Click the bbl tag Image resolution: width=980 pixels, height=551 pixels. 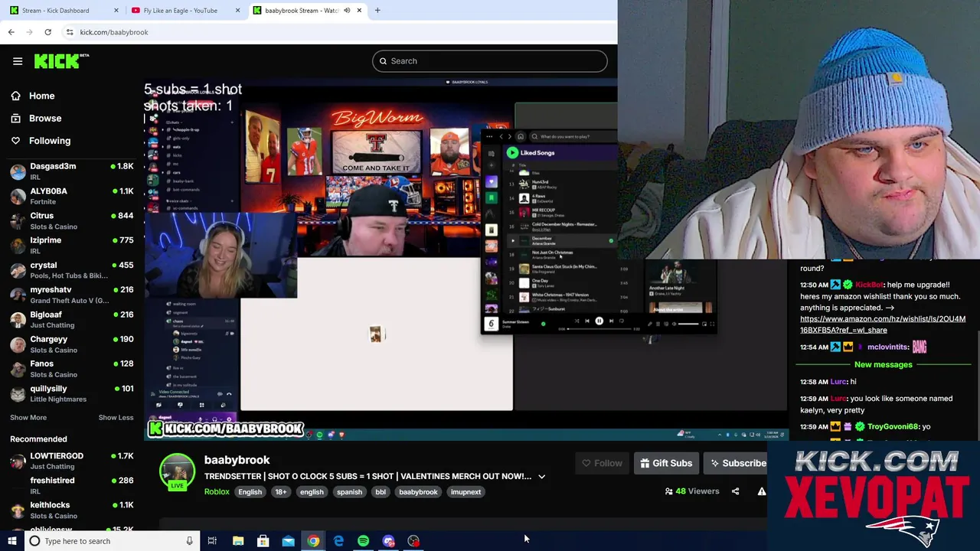tap(381, 492)
